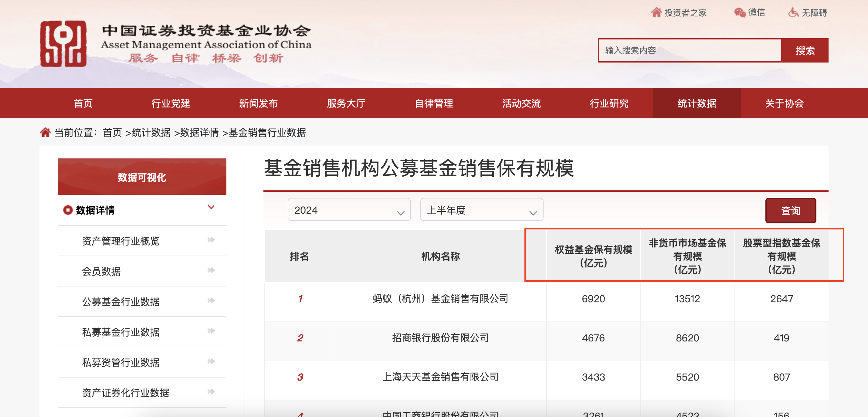Click the 查询 query button
Screen dimensions: 868x417
point(791,210)
